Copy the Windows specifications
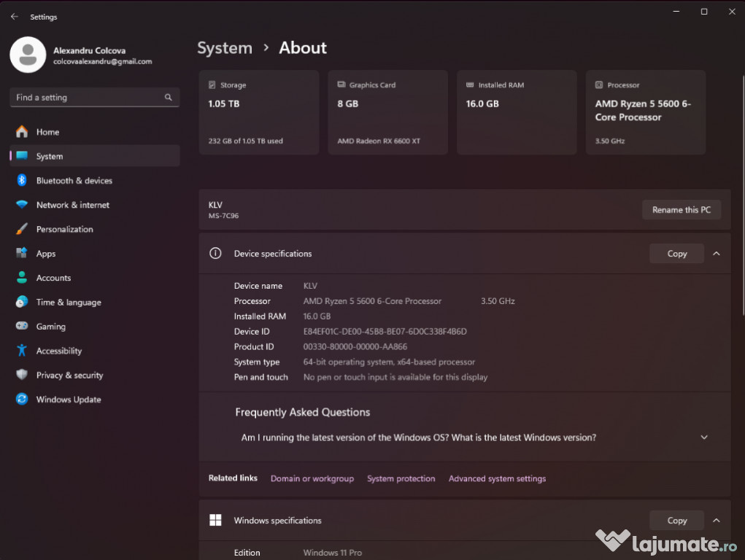Image resolution: width=745 pixels, height=560 pixels. point(676,521)
